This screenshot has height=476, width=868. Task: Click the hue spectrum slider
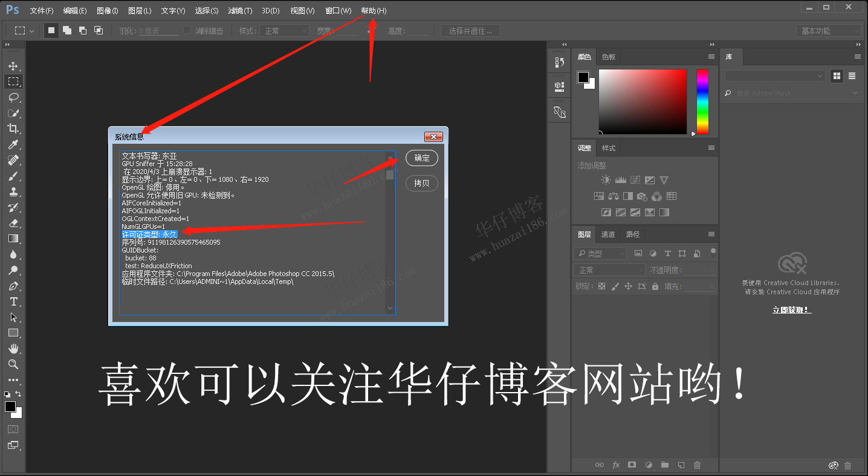(x=702, y=101)
